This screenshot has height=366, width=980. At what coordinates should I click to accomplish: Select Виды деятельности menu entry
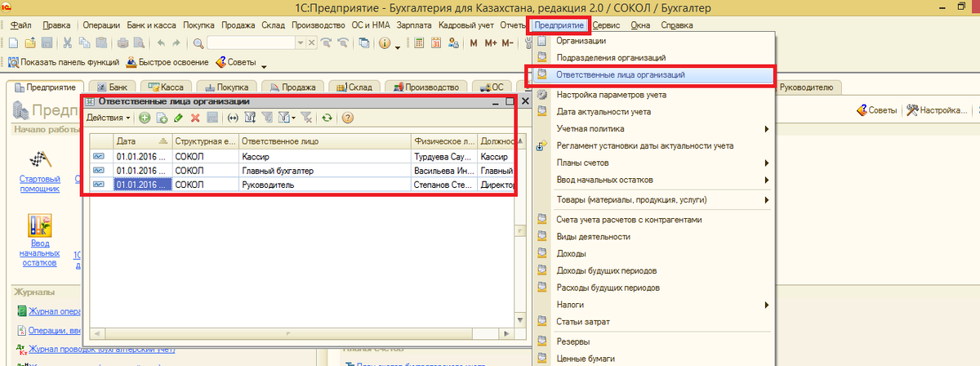tap(653, 237)
